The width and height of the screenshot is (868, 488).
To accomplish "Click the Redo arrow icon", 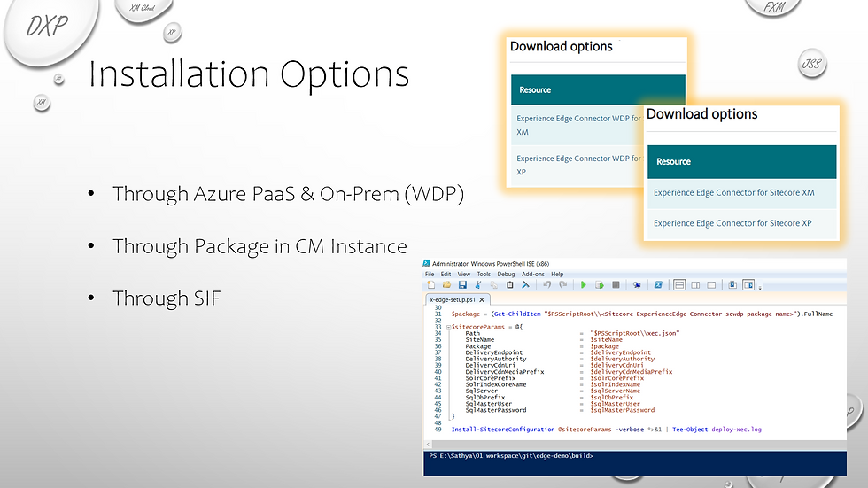I will (x=563, y=285).
